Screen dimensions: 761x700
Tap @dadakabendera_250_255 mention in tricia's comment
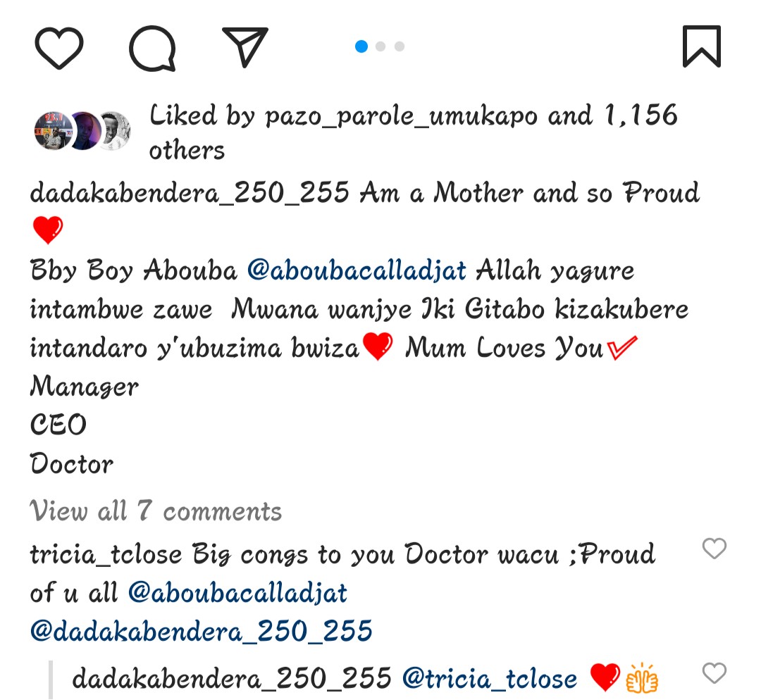[201, 631]
